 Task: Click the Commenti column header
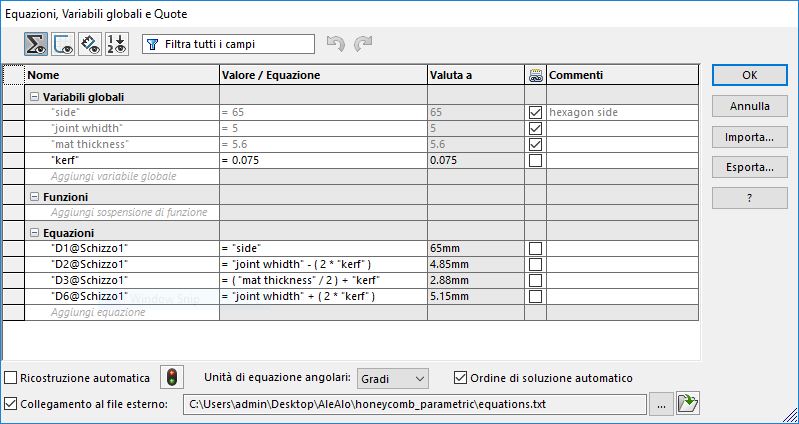point(623,75)
